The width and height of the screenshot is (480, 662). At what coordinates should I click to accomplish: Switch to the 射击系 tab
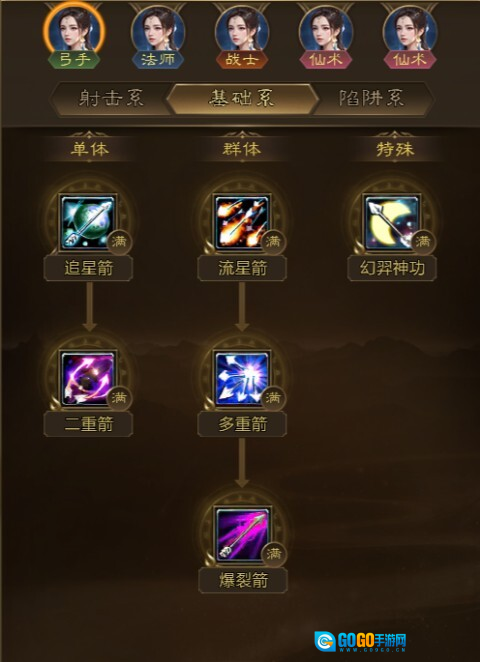(x=111, y=99)
